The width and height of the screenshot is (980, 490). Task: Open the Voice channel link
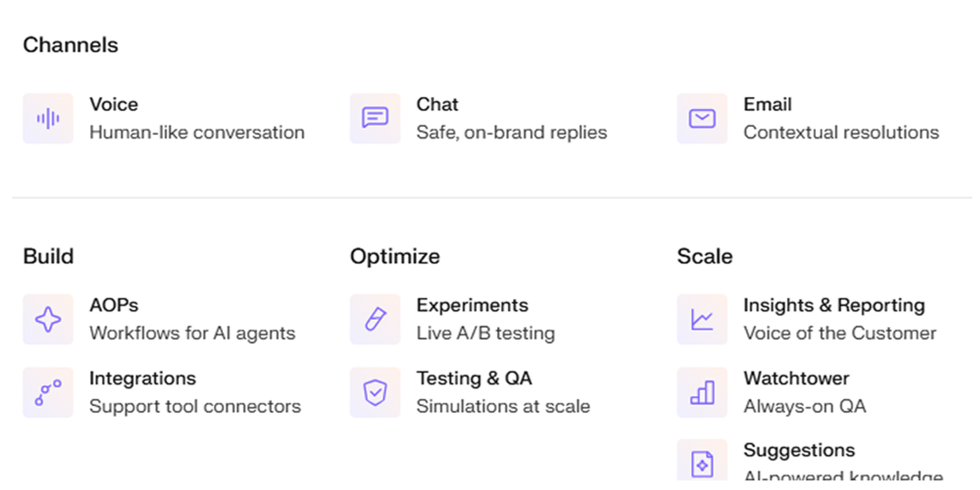point(114,105)
